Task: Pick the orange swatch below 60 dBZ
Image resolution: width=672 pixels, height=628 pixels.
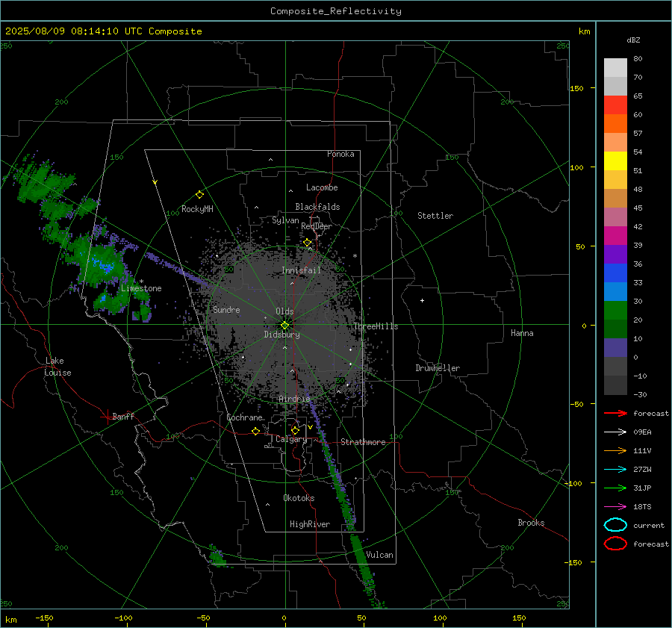Action: point(615,124)
